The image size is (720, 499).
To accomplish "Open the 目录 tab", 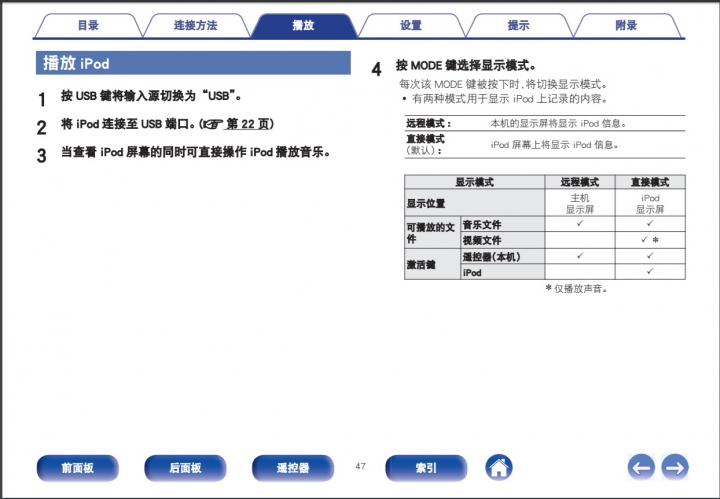I will point(88,25).
